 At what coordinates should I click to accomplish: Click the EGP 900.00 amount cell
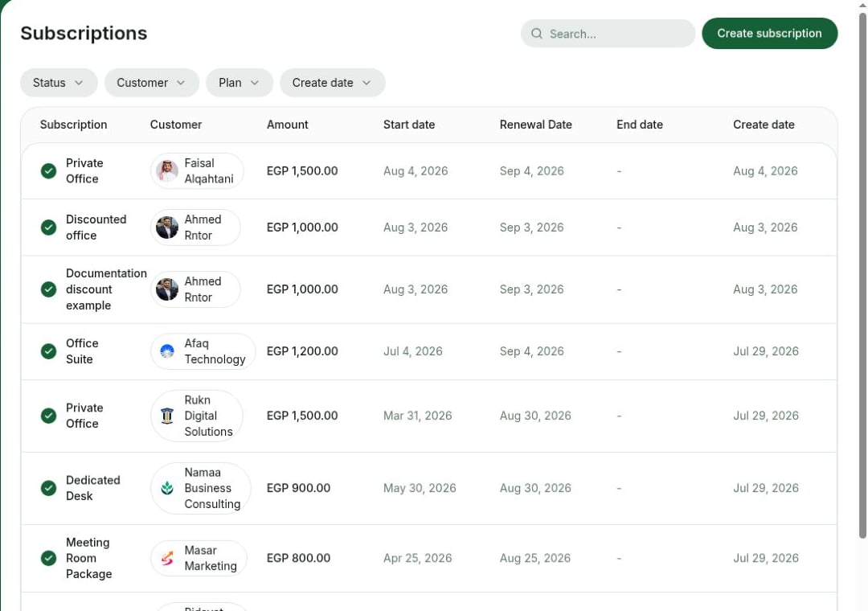tap(298, 488)
